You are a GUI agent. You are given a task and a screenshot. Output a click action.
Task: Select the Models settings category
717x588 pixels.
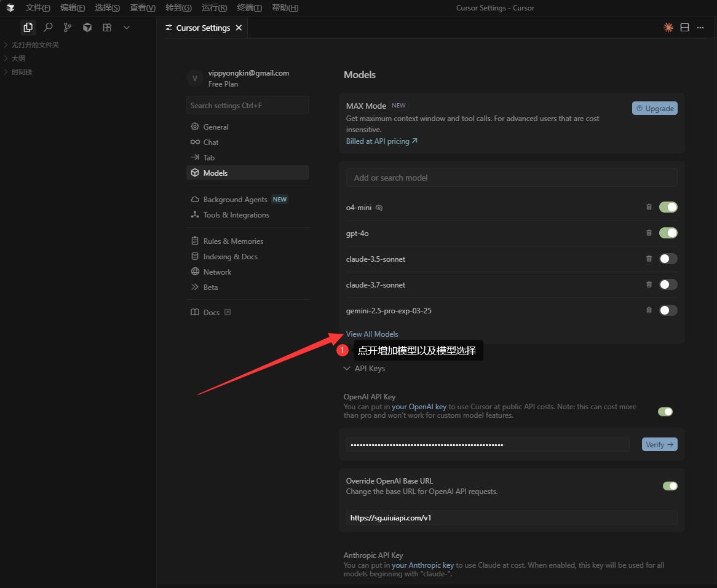pos(247,173)
